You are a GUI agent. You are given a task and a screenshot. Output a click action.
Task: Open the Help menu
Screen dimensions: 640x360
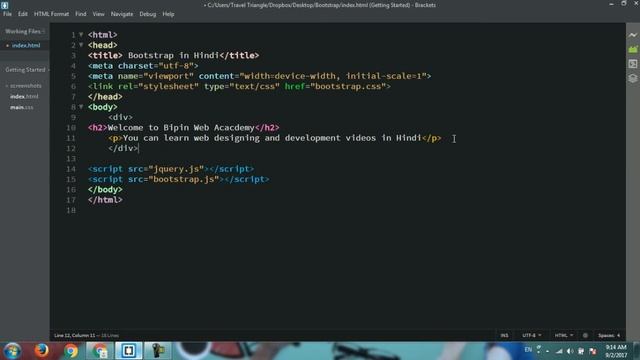coord(168,14)
